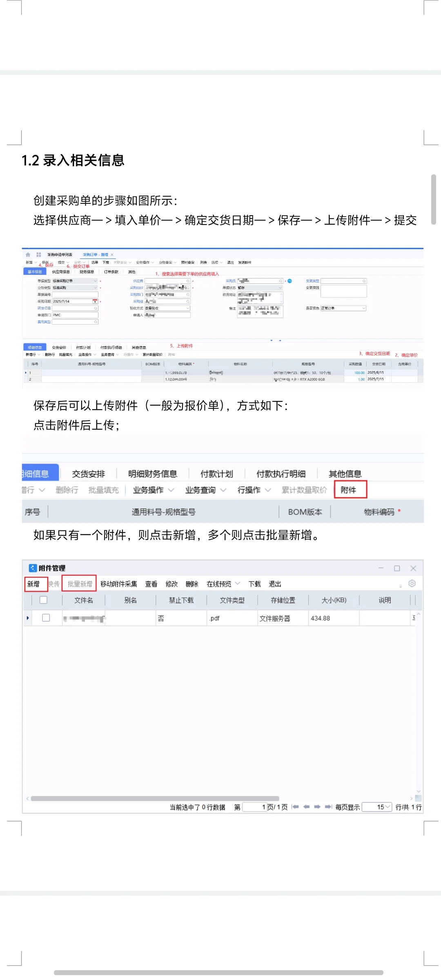Click 批量新增 in 附件管理 toolbar
The image size is (441, 980).
[x=79, y=584]
